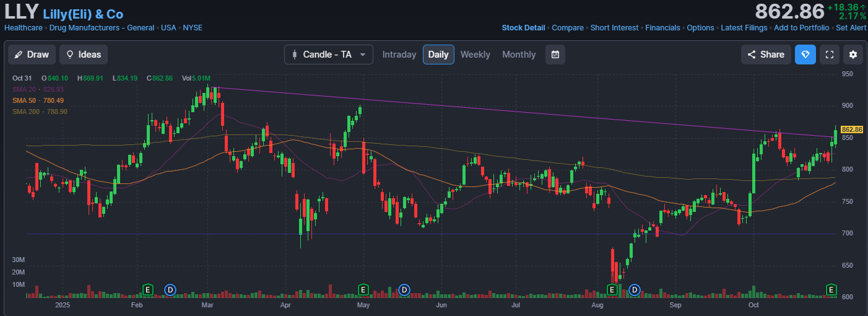Click the draw pencil icon
The width and height of the screenshot is (868, 316).
click(x=19, y=55)
